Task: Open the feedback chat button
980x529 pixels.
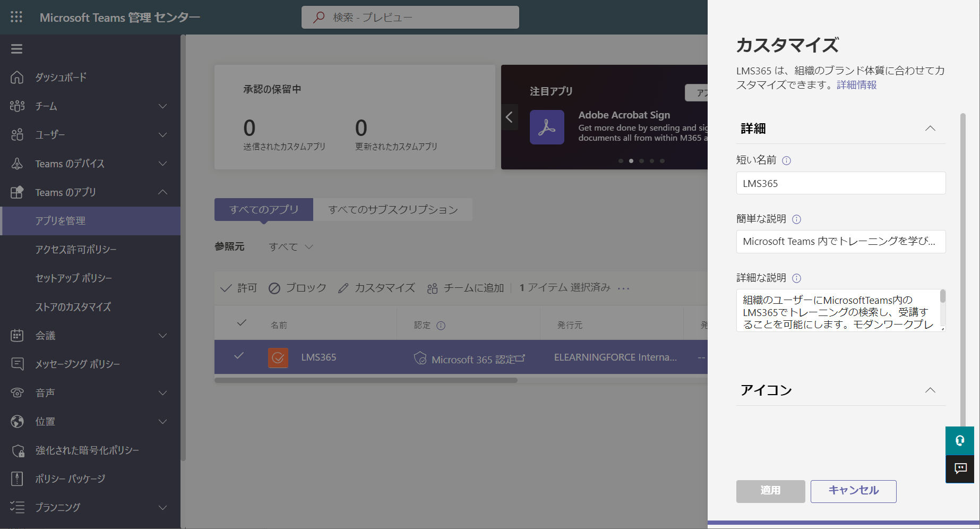Action: coord(960,468)
